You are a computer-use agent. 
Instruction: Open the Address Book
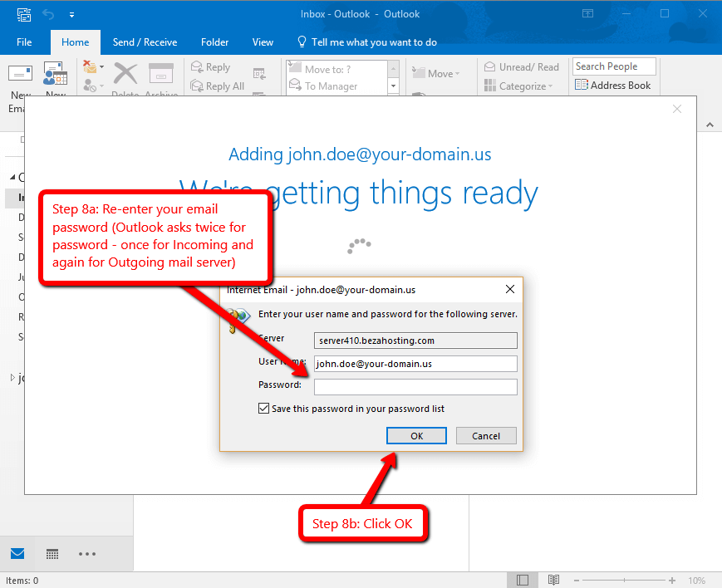click(x=613, y=86)
